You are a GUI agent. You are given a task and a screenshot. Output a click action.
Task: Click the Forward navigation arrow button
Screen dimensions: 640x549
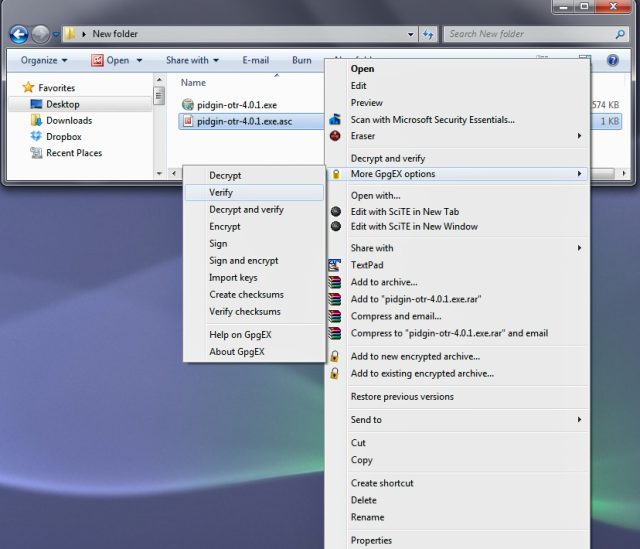click(x=40, y=34)
